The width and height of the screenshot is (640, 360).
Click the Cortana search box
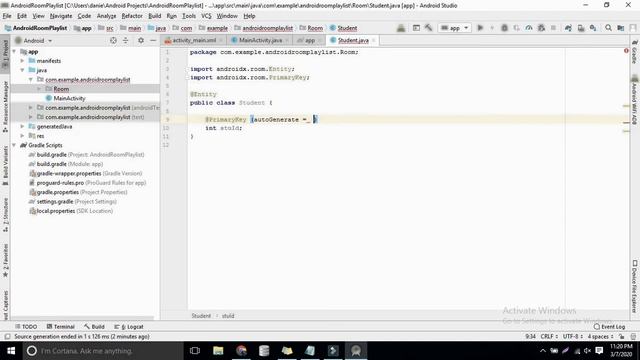[103, 351]
